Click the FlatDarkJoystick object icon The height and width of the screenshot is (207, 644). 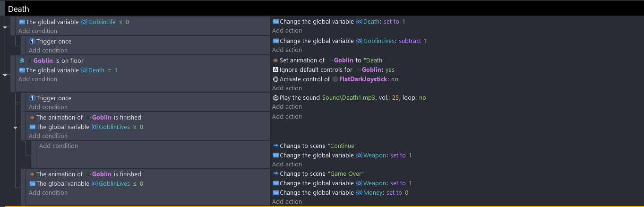pyautogui.click(x=335, y=79)
